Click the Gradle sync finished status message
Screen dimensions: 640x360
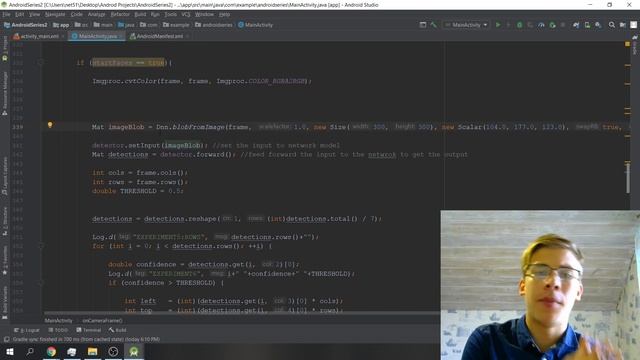point(86,340)
